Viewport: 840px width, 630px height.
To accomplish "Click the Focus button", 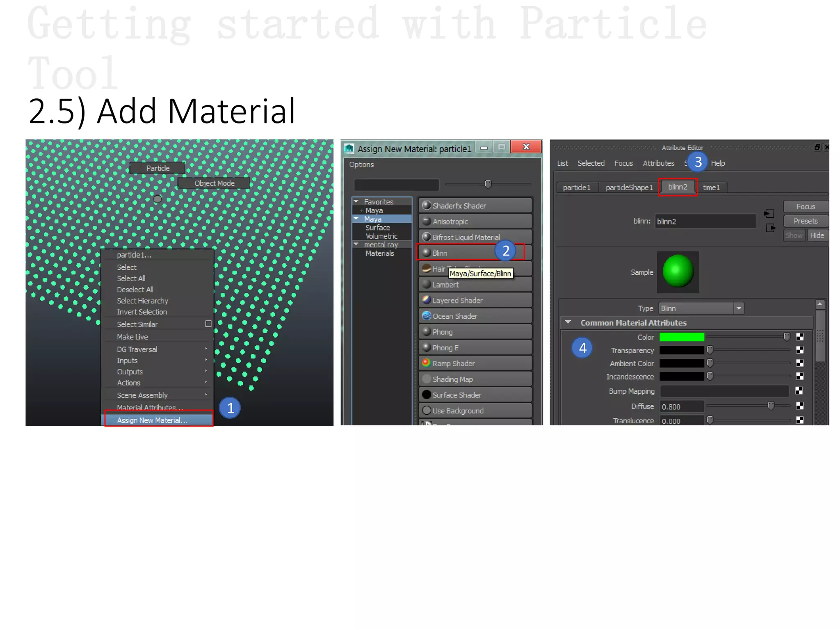I will pos(806,206).
